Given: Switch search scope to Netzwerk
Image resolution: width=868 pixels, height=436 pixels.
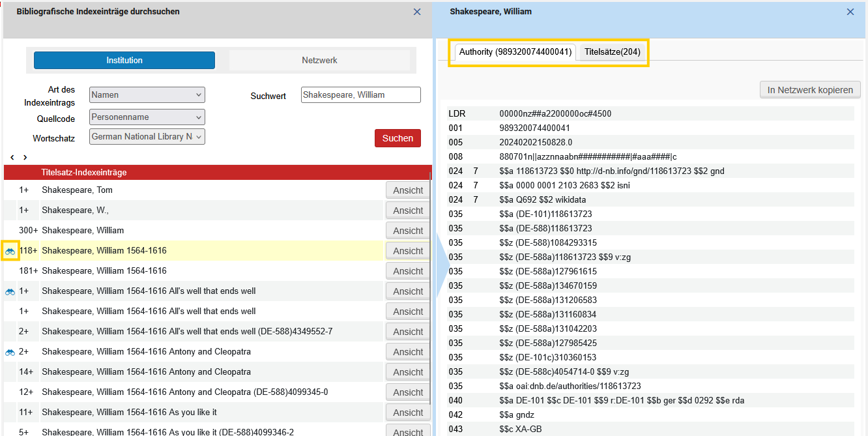Looking at the screenshot, I should pos(319,61).
